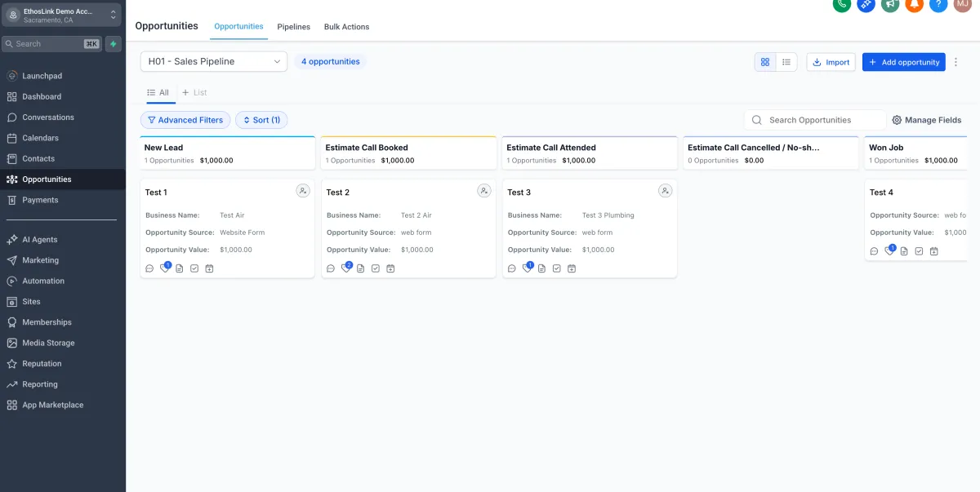Open the orange notifications bell
Image resolution: width=980 pixels, height=492 pixels.
(x=915, y=4)
